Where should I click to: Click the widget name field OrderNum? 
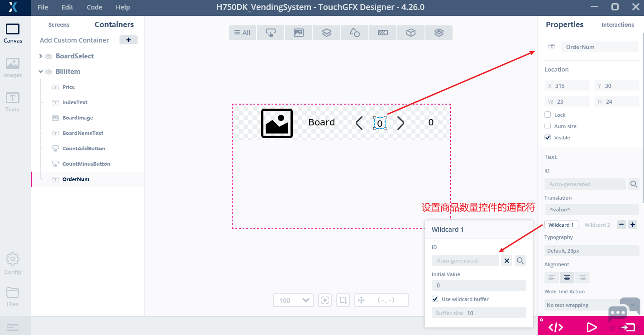click(x=600, y=47)
